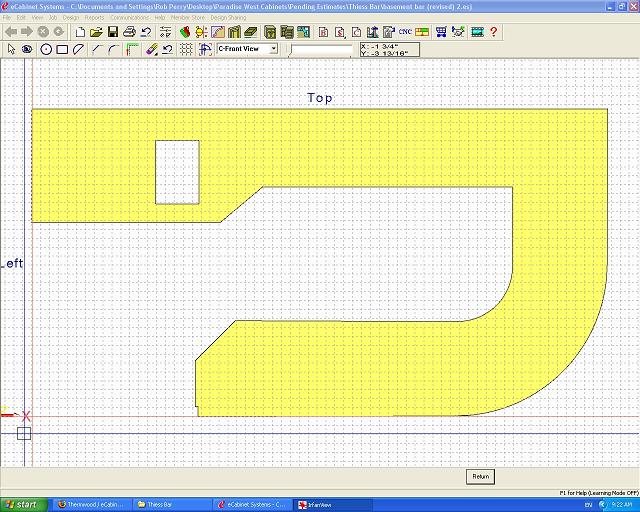Switch to Thiess Bar folder taskbar item

coord(173,505)
